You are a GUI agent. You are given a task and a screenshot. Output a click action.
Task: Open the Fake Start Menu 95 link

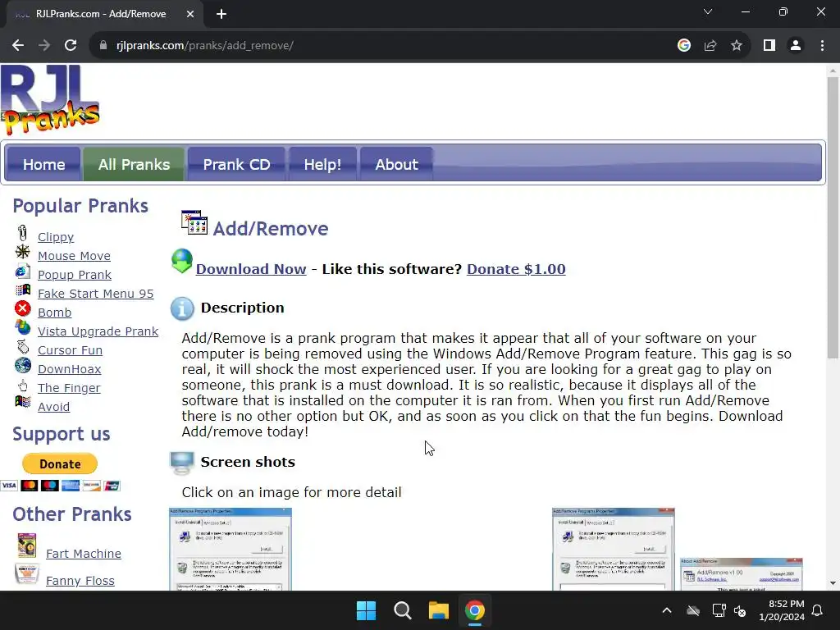pyautogui.click(x=95, y=294)
